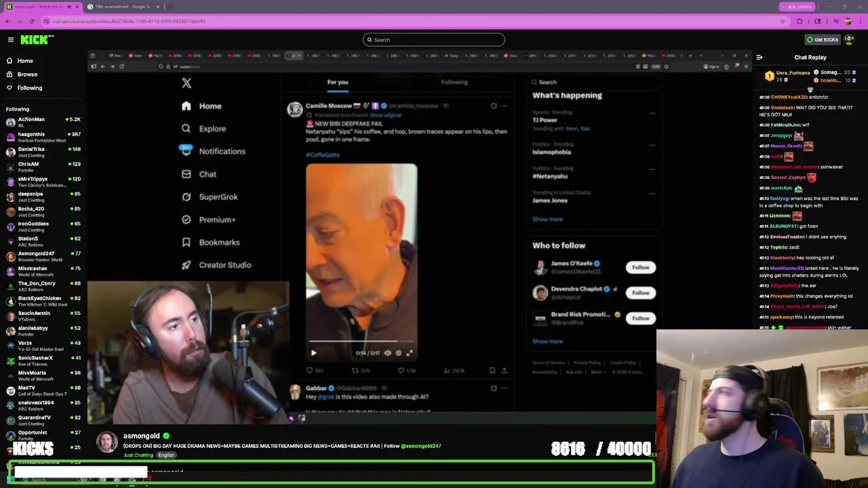Click Grok icon on Camille Moscow post

[x=494, y=106]
